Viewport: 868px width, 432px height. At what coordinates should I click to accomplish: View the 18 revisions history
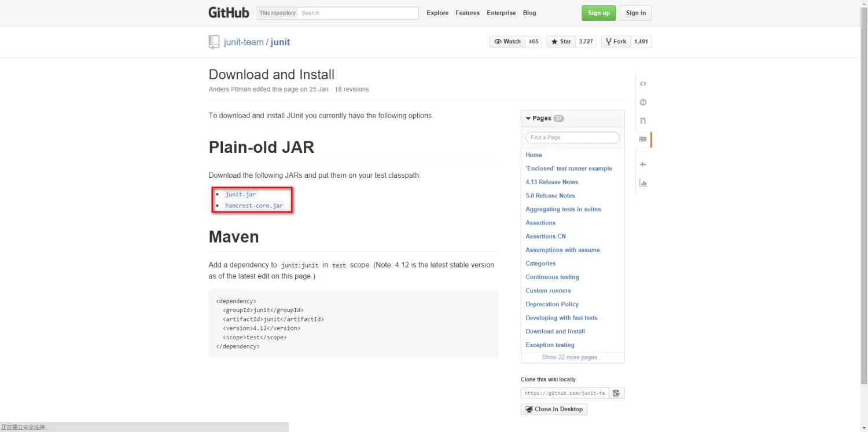[352, 89]
